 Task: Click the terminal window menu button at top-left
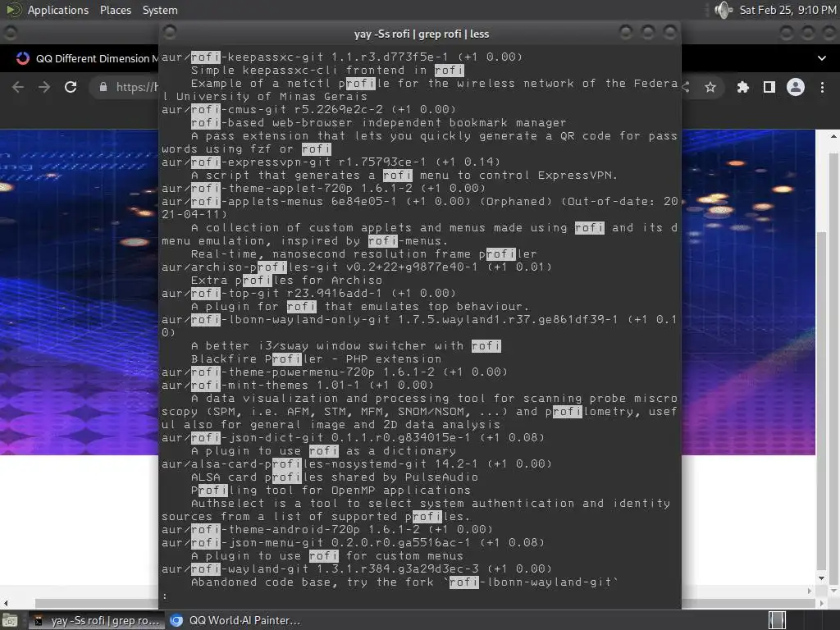click(170, 33)
